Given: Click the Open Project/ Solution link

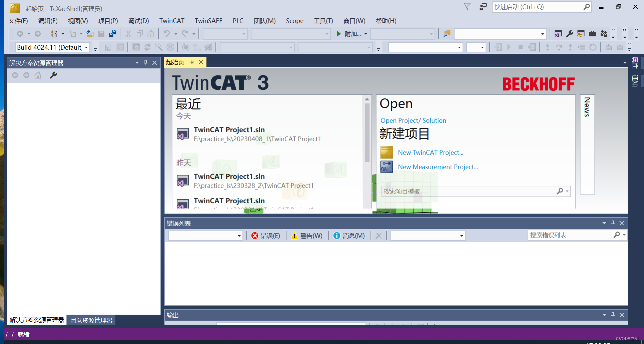Looking at the screenshot, I should [x=413, y=120].
